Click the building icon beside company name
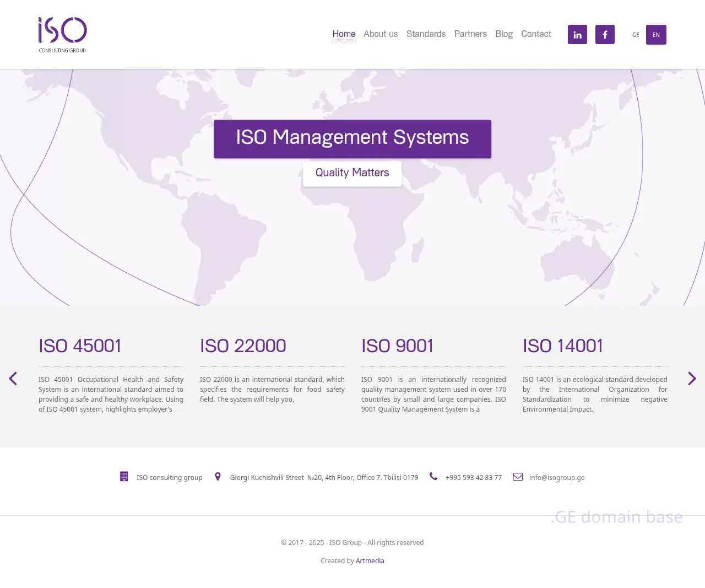 [x=124, y=477]
